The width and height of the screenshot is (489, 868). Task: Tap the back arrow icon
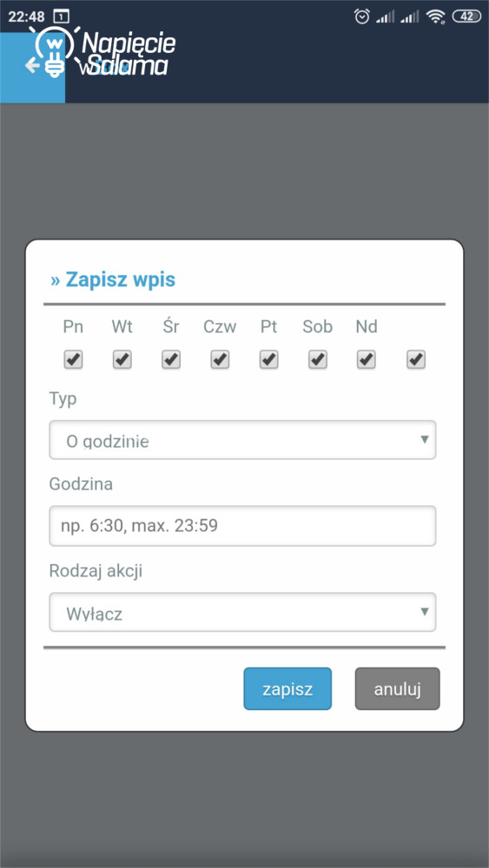coord(32,65)
